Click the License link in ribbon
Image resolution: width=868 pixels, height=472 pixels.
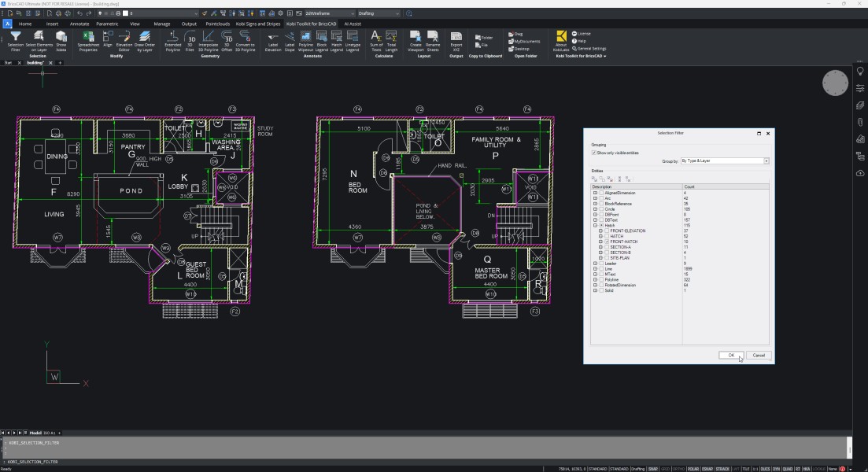pos(582,34)
